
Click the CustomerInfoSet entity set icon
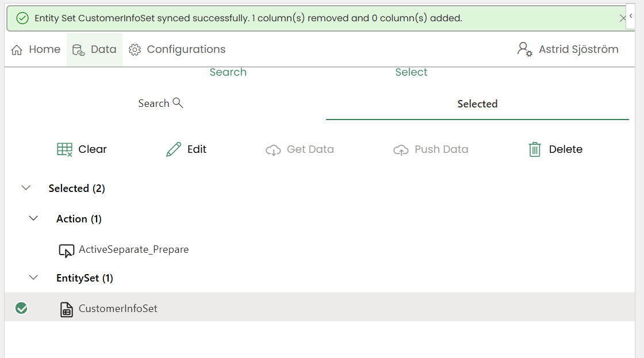pyautogui.click(x=67, y=309)
